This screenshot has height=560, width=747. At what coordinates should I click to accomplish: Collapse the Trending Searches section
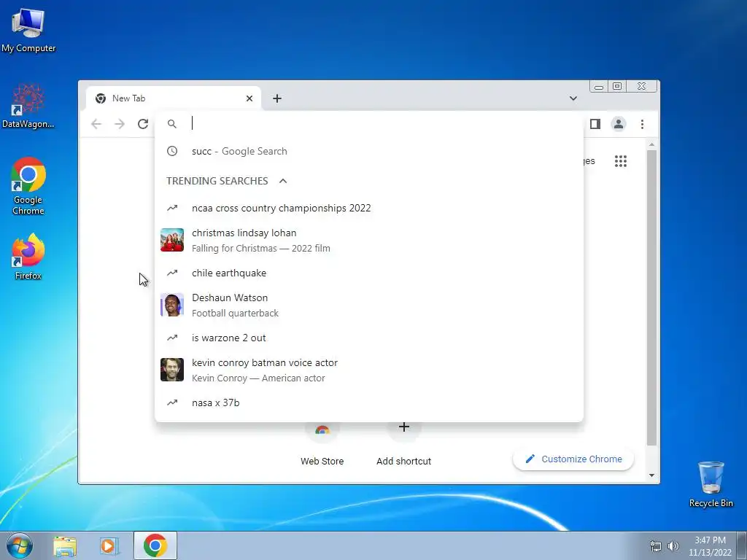tap(283, 181)
